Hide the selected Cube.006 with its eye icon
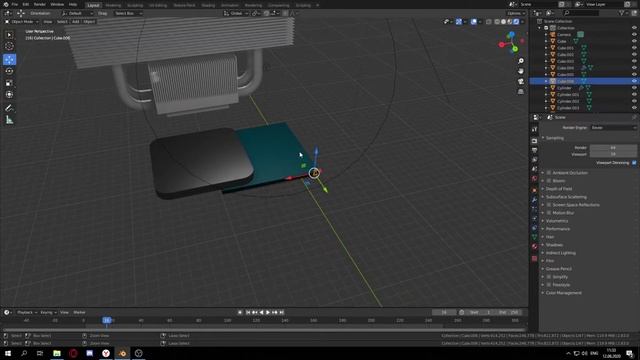 coord(634,81)
